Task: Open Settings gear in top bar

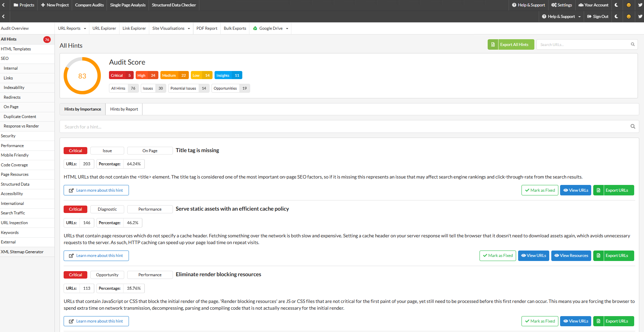Action: point(561,5)
